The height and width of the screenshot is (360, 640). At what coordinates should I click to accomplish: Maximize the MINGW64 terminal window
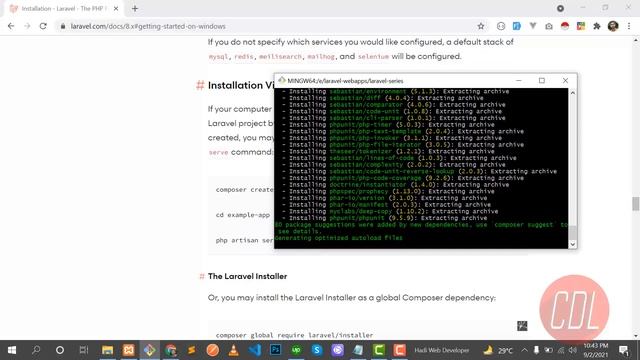(542, 80)
